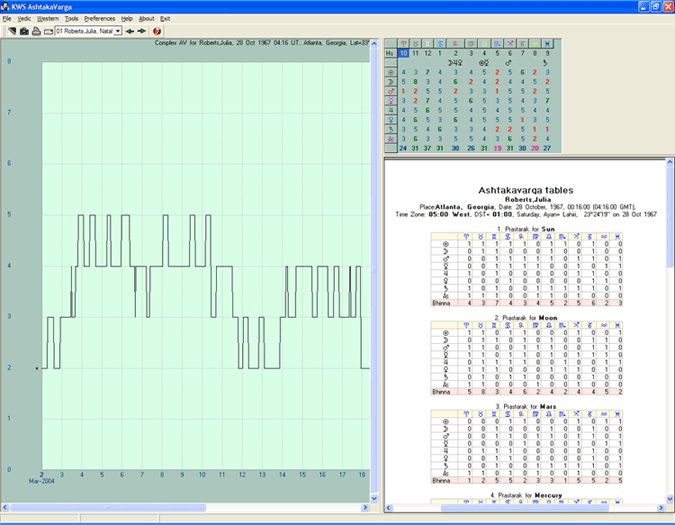This screenshot has height=525, width=675.
Task: Select the Mercury row header in summary grid
Action: (x=390, y=101)
